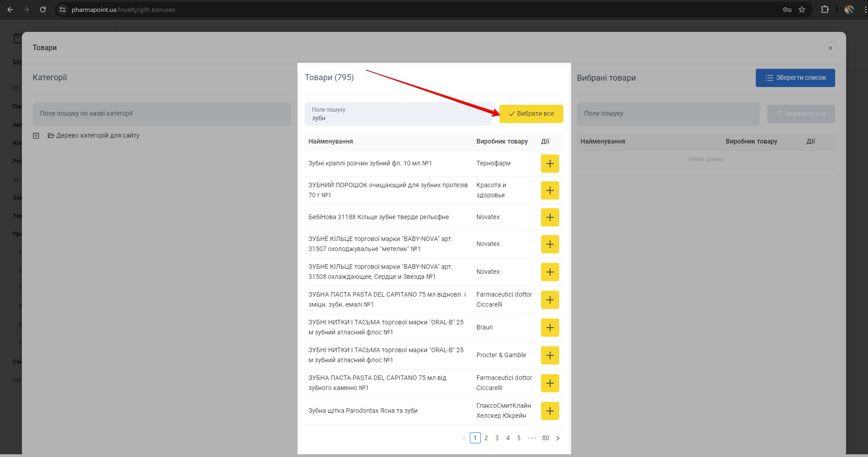
Task: Jump ahead via pagination ellipsis
Action: [x=531, y=438]
